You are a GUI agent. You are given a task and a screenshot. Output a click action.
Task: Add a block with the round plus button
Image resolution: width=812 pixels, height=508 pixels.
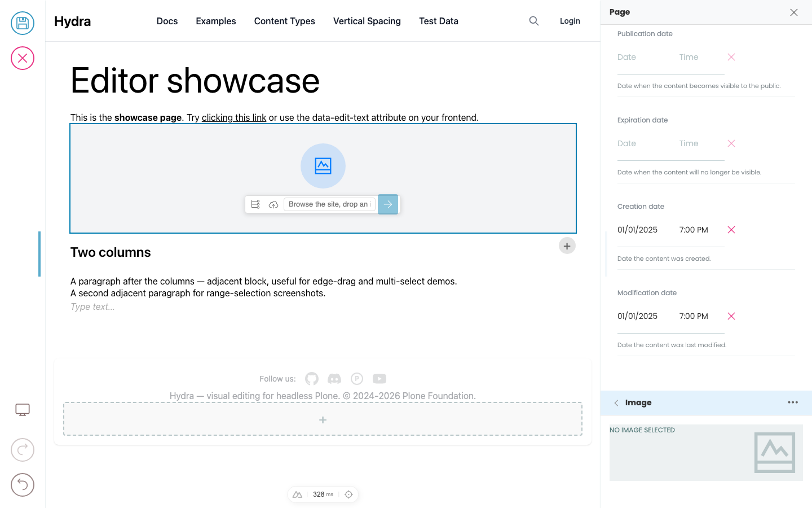tap(567, 246)
